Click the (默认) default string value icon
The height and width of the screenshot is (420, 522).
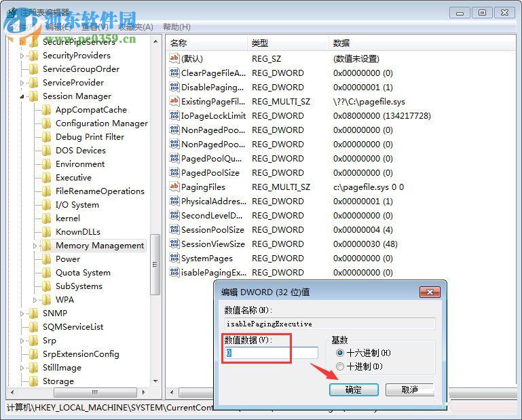(174, 58)
